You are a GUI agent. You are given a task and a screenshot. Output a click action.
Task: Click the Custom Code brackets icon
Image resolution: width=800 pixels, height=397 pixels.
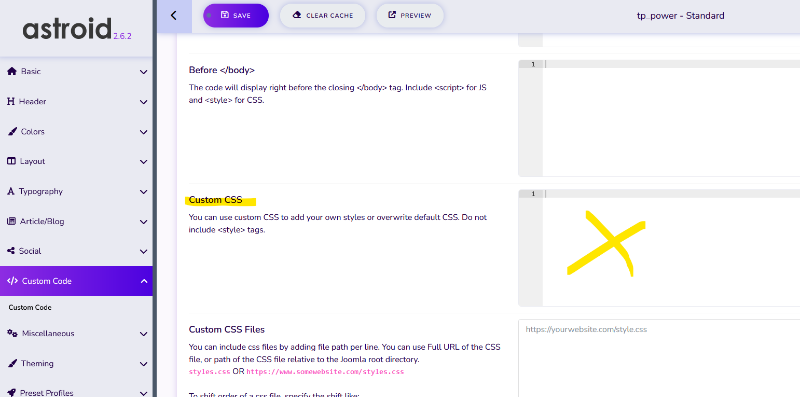point(12,281)
